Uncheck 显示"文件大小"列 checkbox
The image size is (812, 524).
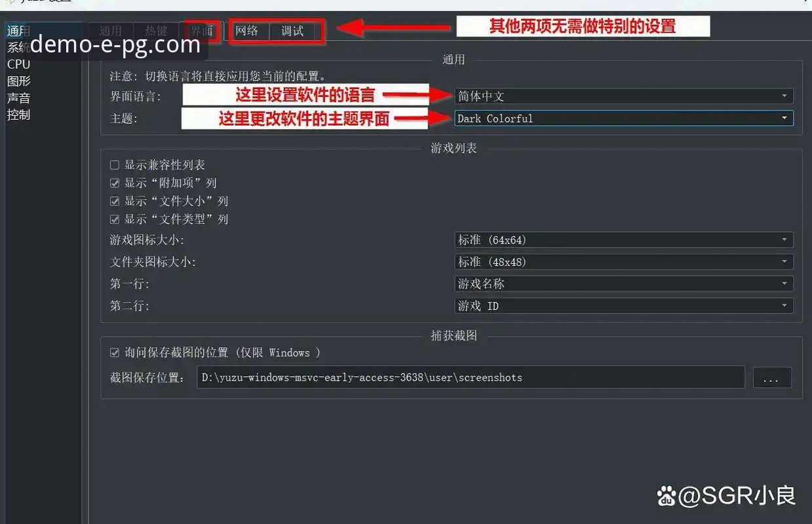115,201
